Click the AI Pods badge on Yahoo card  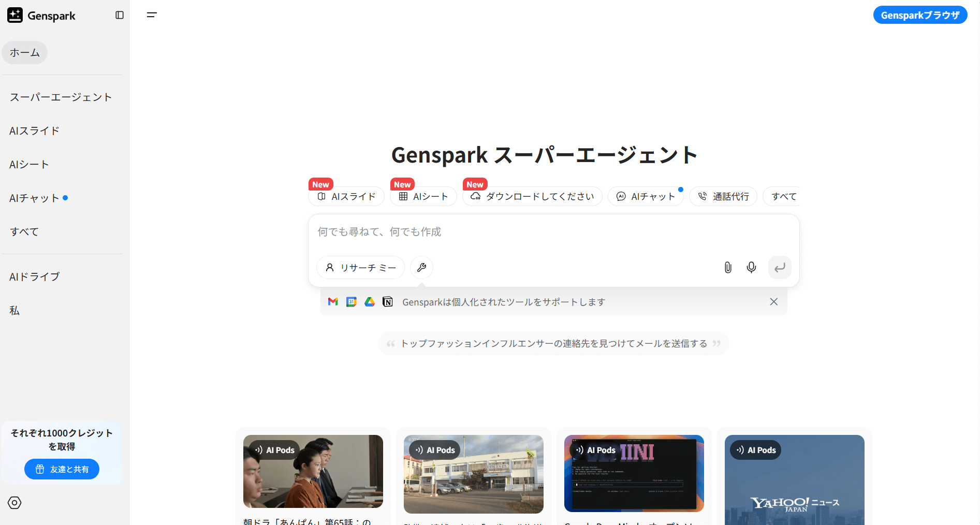coord(756,450)
